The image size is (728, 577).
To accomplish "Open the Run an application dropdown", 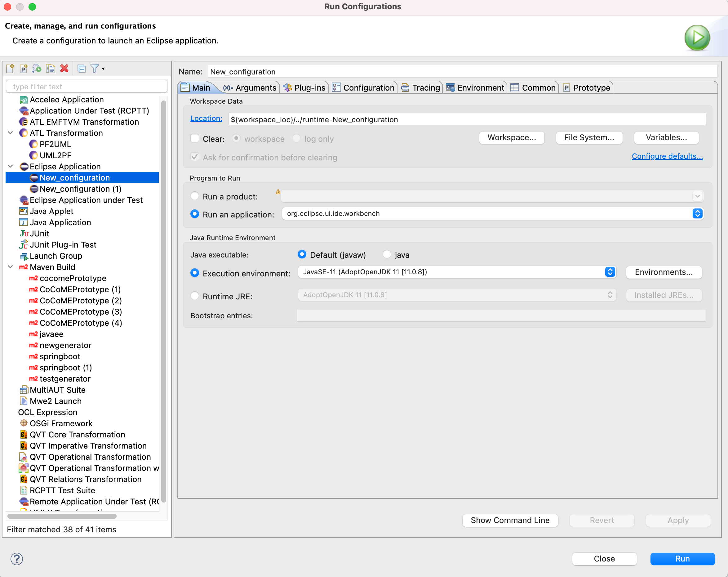I will 697,213.
